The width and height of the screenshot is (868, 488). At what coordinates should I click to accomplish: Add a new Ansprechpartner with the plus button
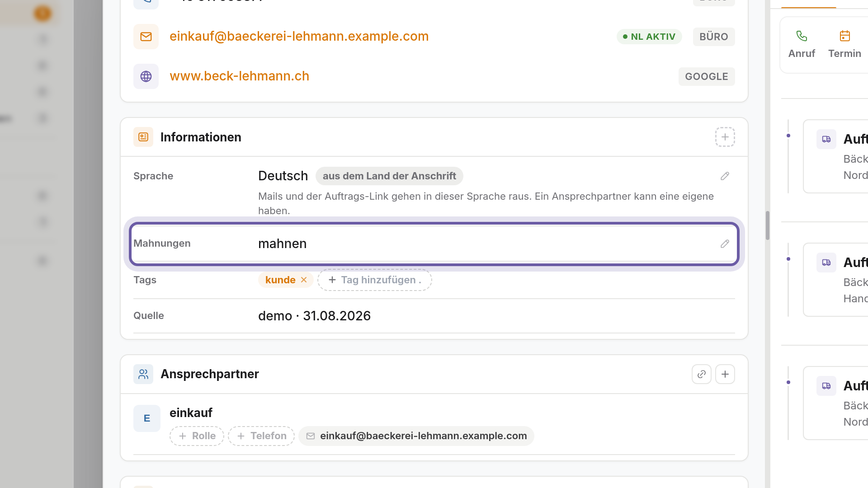[725, 374]
